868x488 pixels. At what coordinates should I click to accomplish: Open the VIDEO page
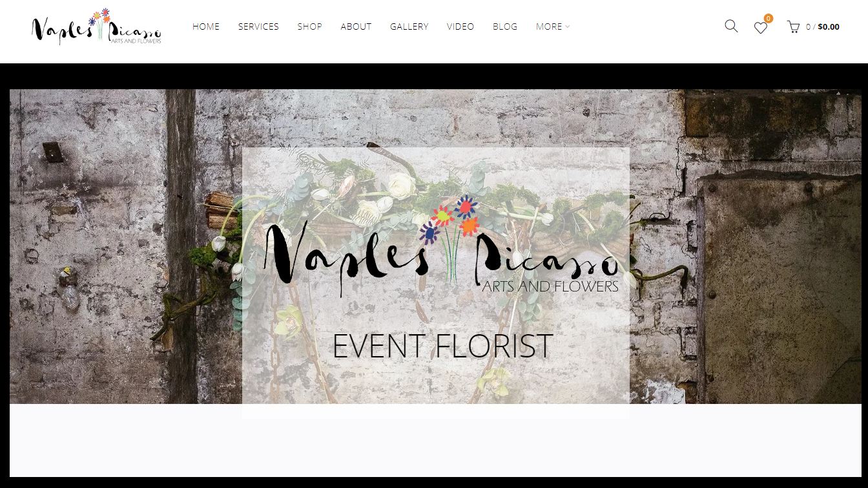460,27
